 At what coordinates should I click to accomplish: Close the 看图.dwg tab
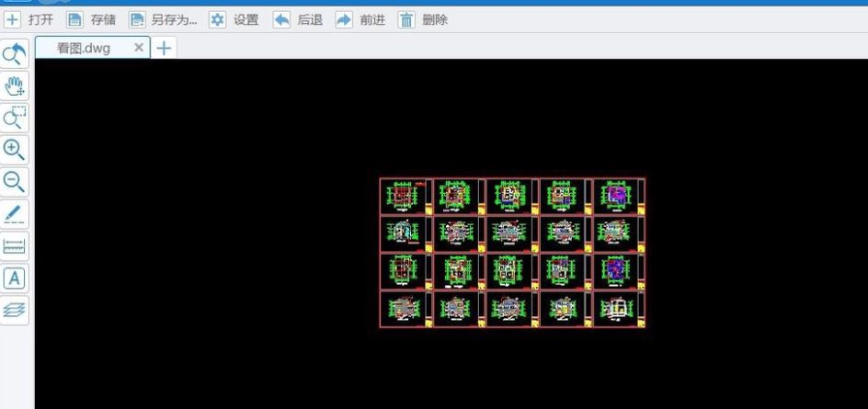[x=139, y=48]
